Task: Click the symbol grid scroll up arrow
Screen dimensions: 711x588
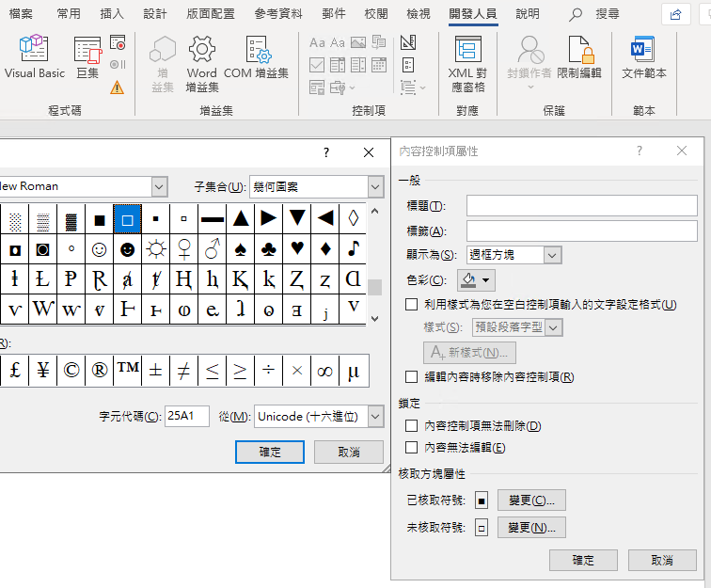Action: 375,211
